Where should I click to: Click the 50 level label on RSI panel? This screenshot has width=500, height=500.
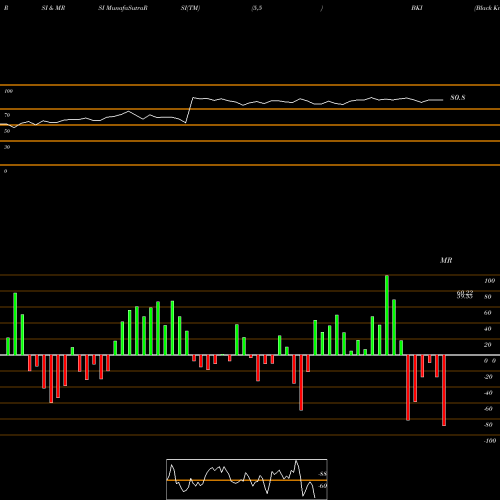tap(7, 131)
